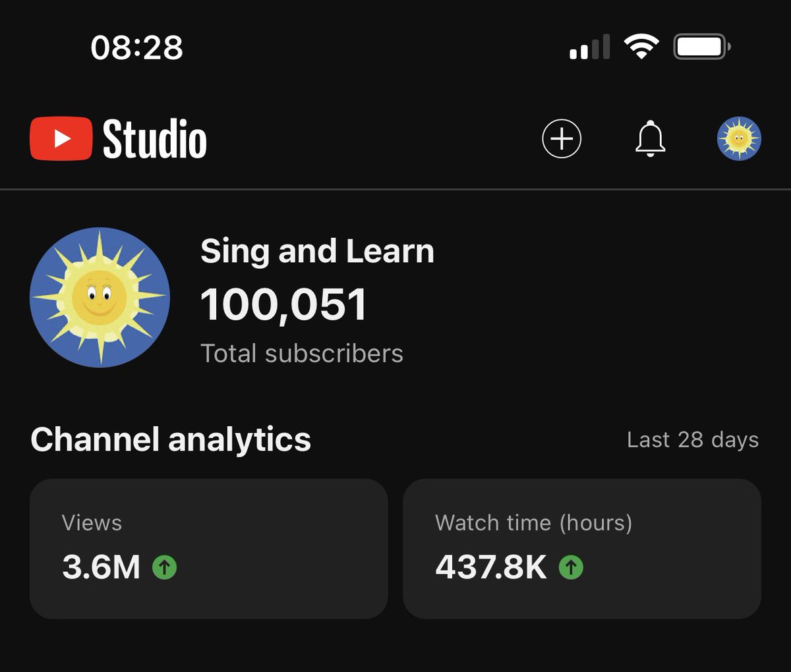The height and width of the screenshot is (672, 791).
Task: Tap the Last 28 days label
Action: [x=693, y=439]
